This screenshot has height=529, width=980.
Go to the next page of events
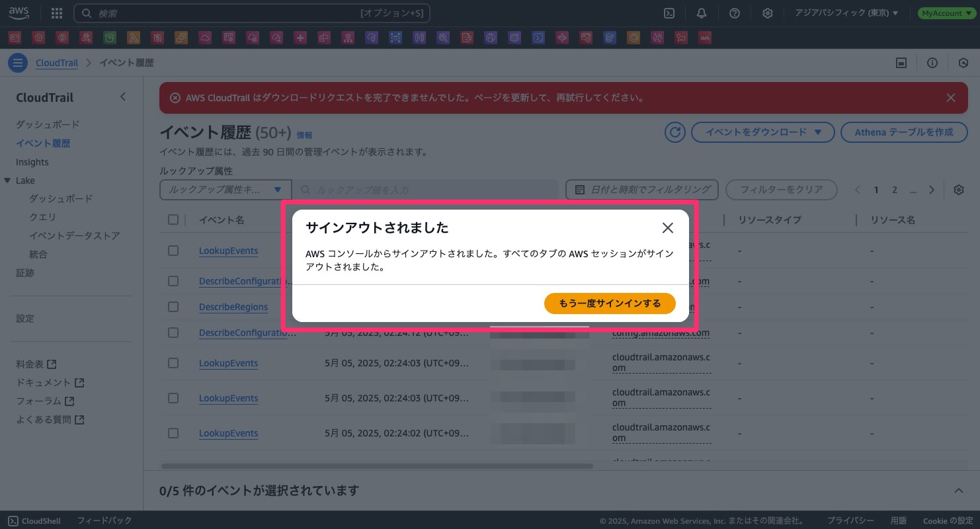[932, 190]
